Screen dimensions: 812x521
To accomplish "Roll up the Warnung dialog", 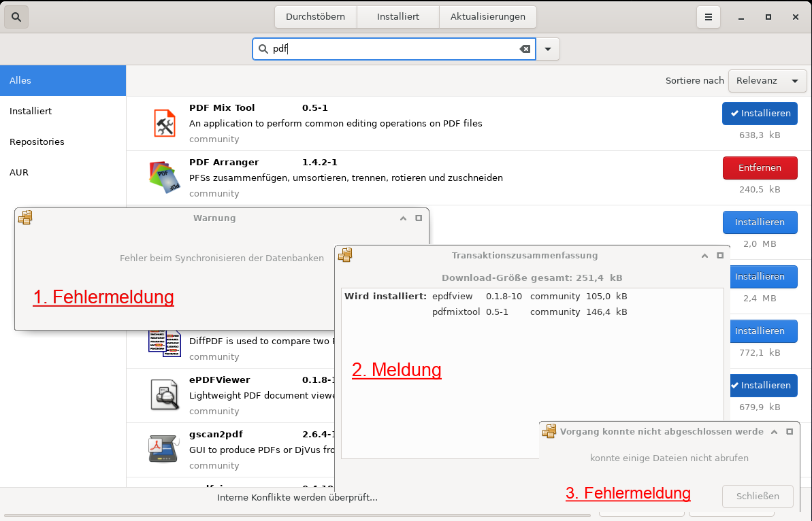I will coord(403,218).
